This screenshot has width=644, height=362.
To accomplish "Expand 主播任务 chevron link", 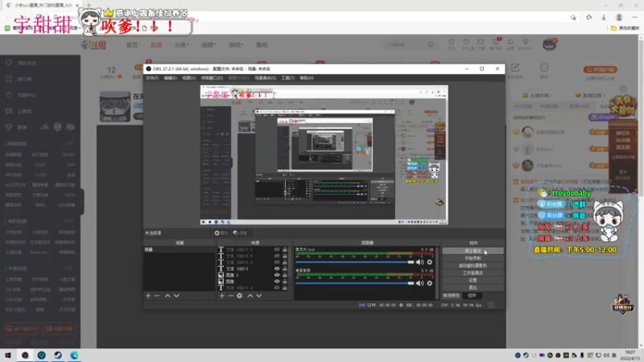I will pos(538,95).
